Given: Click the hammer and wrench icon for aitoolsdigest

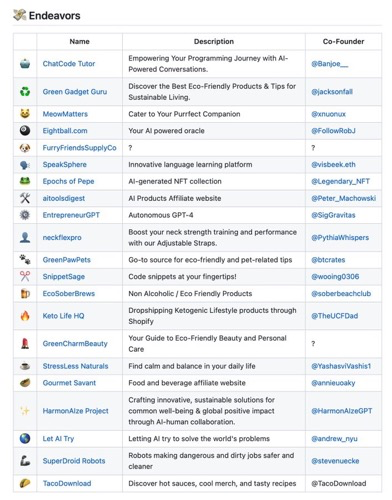Looking at the screenshot, I should click(x=25, y=198).
